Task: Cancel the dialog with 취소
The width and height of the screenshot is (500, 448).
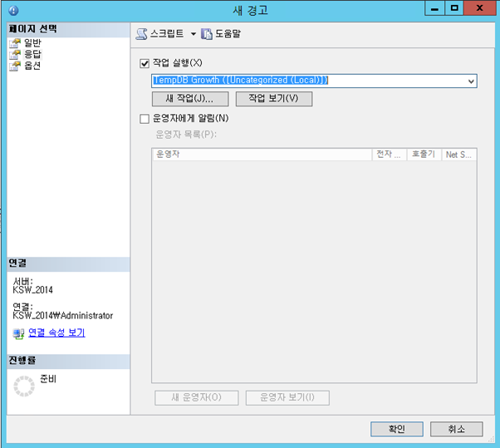Action: 456,429
